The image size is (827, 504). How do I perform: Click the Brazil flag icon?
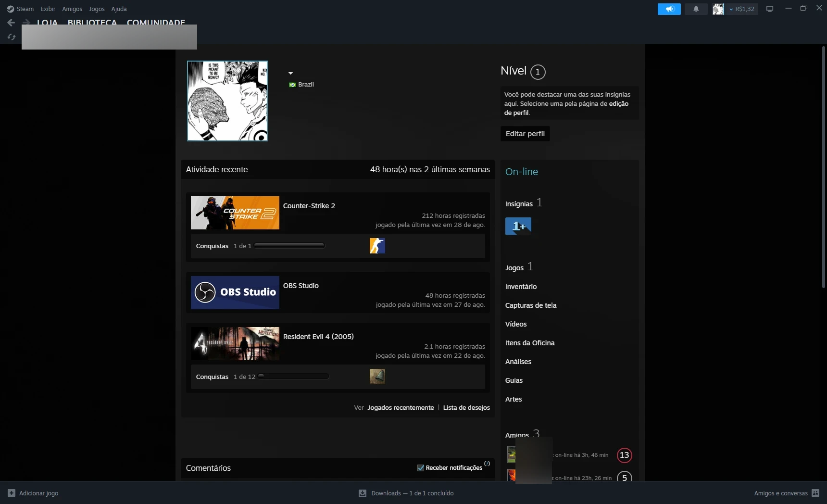pyautogui.click(x=292, y=85)
